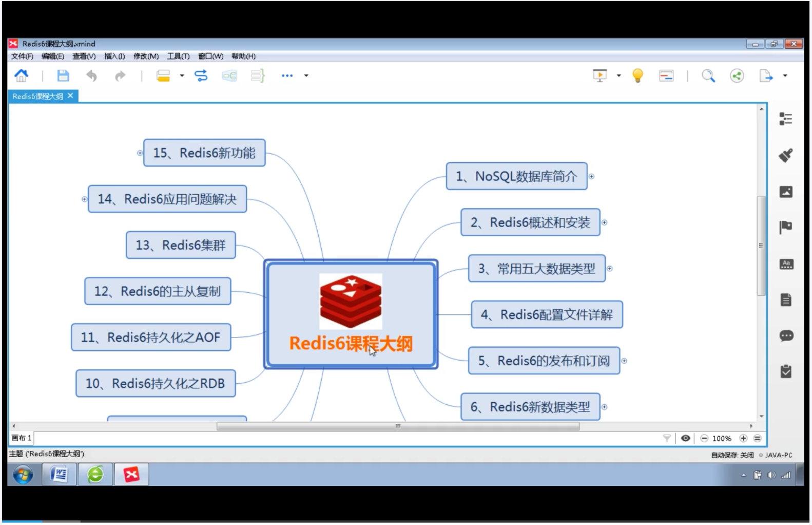This screenshot has height=525, width=812.
Task: Open dropdown arrow next to ellipsis icon
Action: click(x=306, y=76)
